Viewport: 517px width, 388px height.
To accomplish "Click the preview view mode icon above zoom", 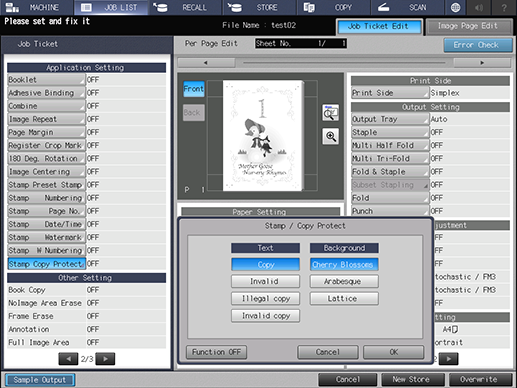I will click(331, 113).
